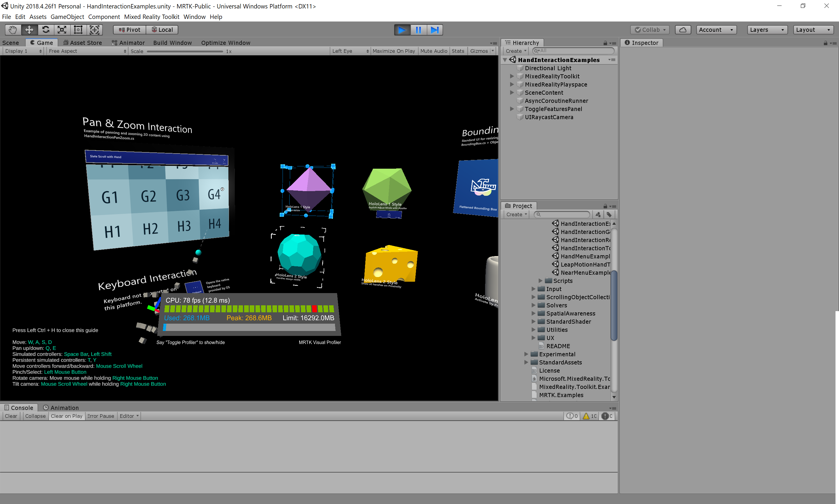Click the Console Clear button
Viewport: 839px width, 504px height.
pyautogui.click(x=11, y=416)
